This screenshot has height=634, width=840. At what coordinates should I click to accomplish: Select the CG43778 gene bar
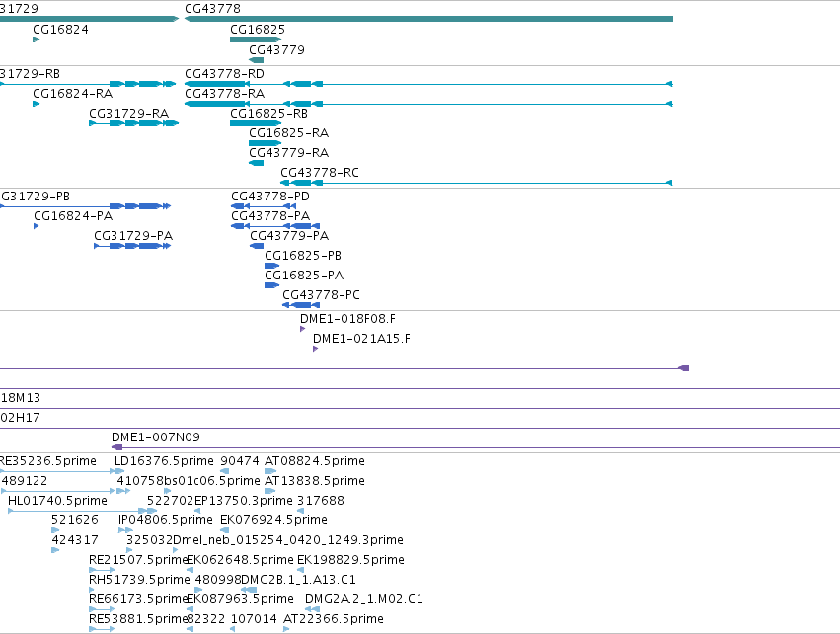pyautogui.click(x=428, y=19)
